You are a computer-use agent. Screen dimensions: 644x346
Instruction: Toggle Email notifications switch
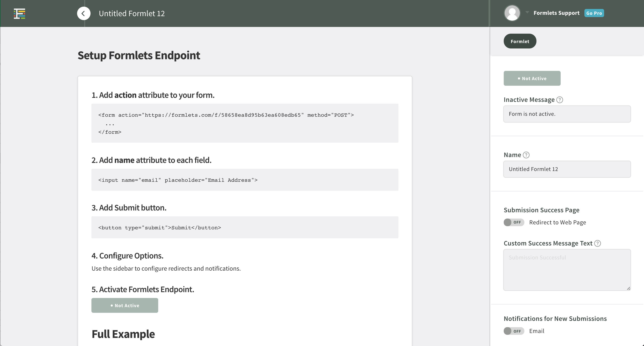point(514,331)
